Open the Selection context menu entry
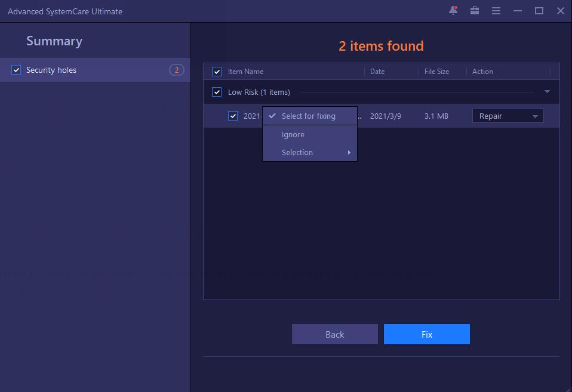 tap(309, 152)
